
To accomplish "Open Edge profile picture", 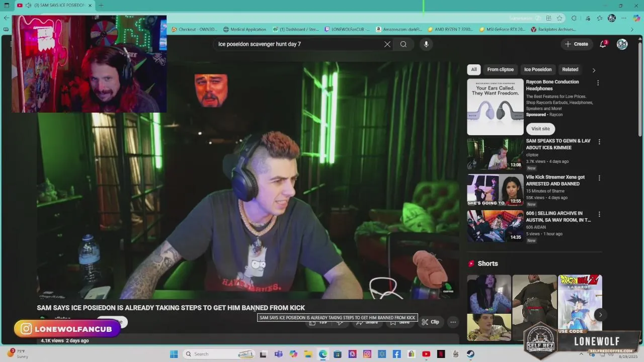I will click(612, 18).
